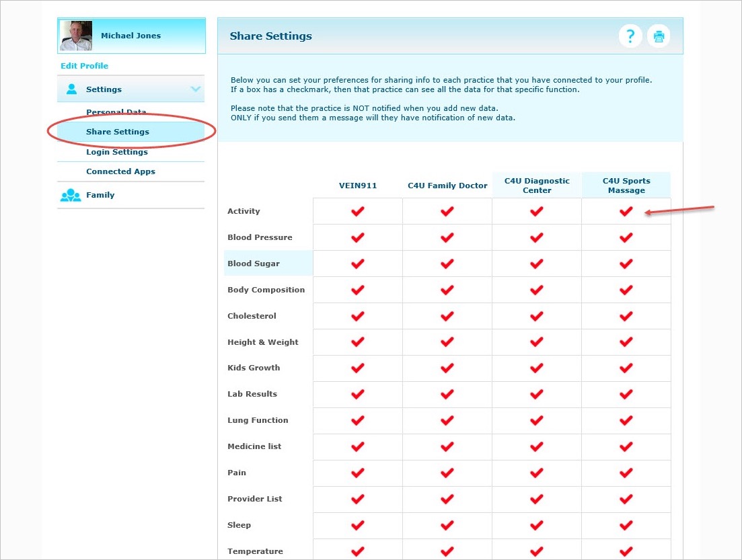The image size is (742, 560).
Task: Uncheck Body Composition for VEIN911
Action: 358,290
